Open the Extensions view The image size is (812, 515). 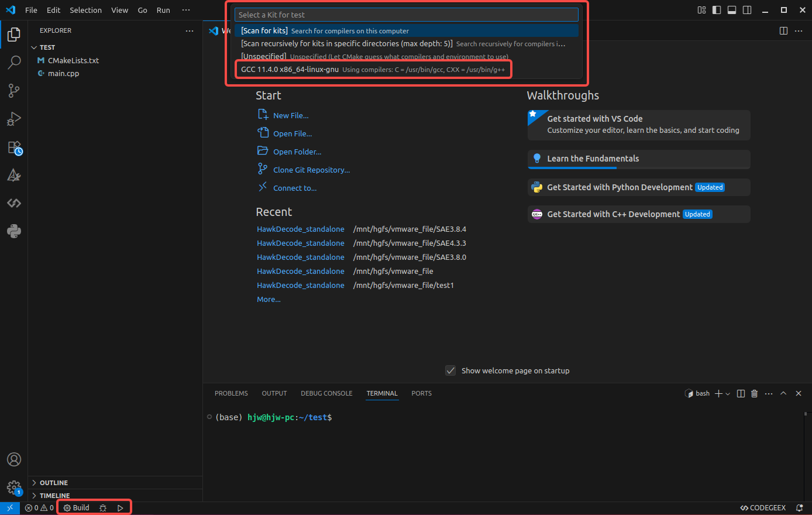[14, 147]
